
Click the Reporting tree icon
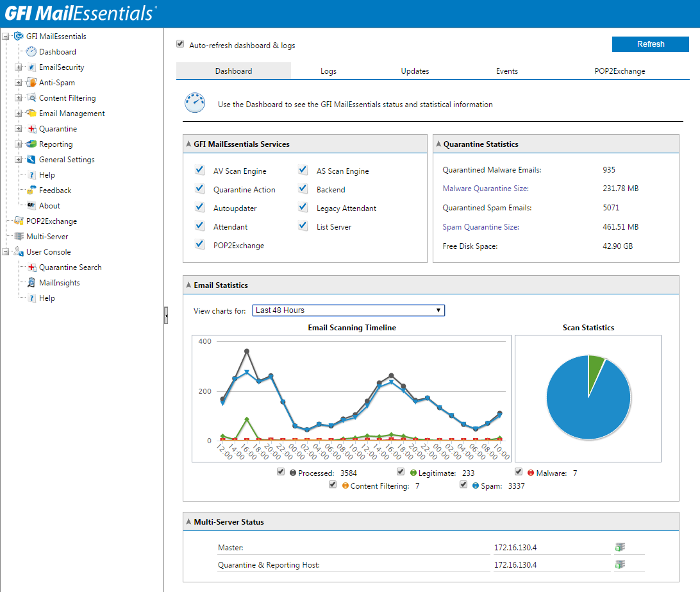coord(31,144)
